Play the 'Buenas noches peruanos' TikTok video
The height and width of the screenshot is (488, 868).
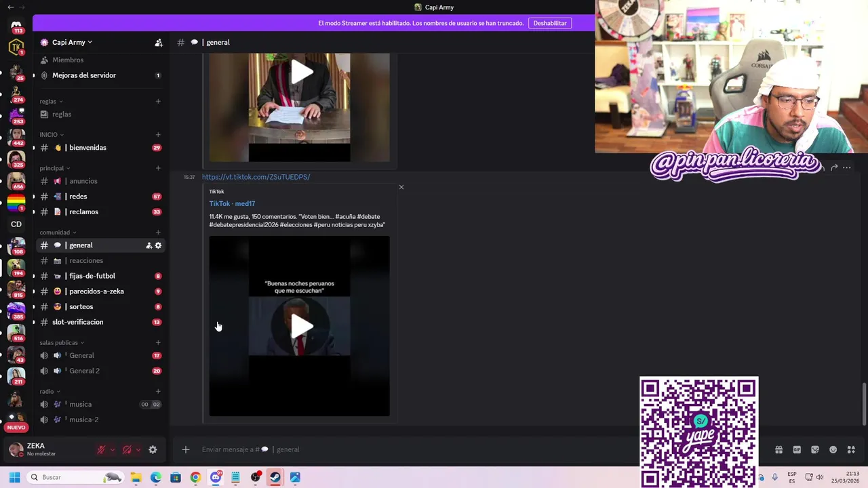302,327
